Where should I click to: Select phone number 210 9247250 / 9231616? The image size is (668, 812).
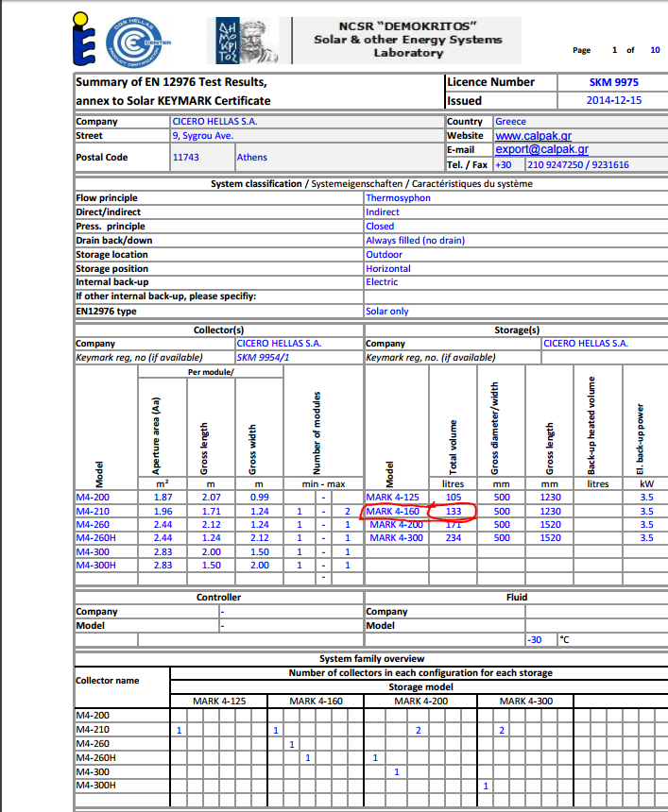[578, 164]
